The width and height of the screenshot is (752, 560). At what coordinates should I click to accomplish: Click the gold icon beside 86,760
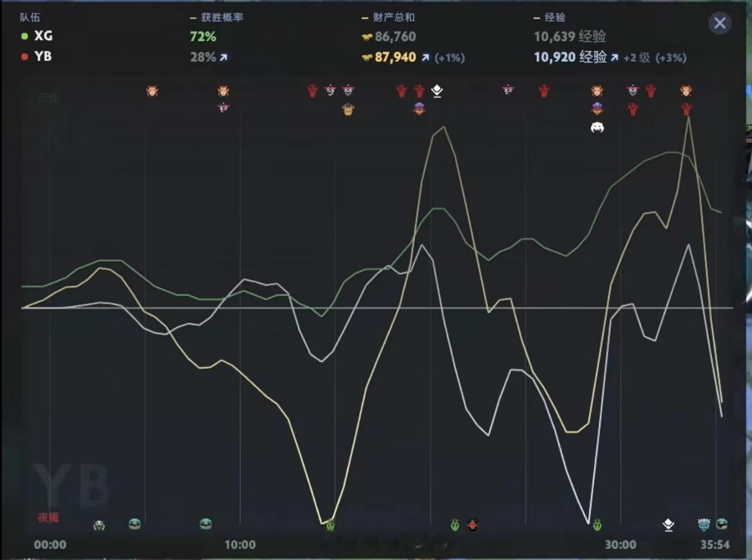coord(367,37)
